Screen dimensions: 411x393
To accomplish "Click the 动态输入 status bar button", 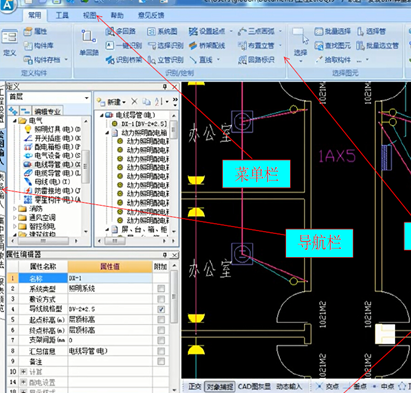I will [x=289, y=387].
